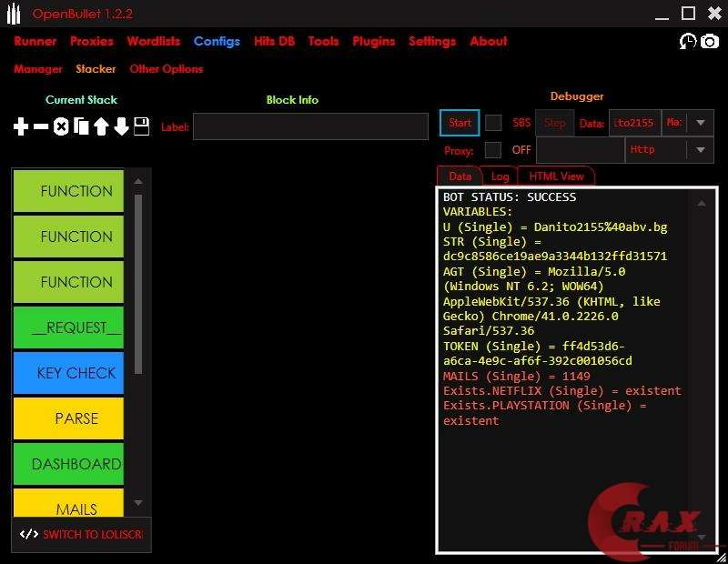Viewport: 728px width, 564px height.
Task: Click the 'Current Stack' heading
Action: tap(81, 100)
